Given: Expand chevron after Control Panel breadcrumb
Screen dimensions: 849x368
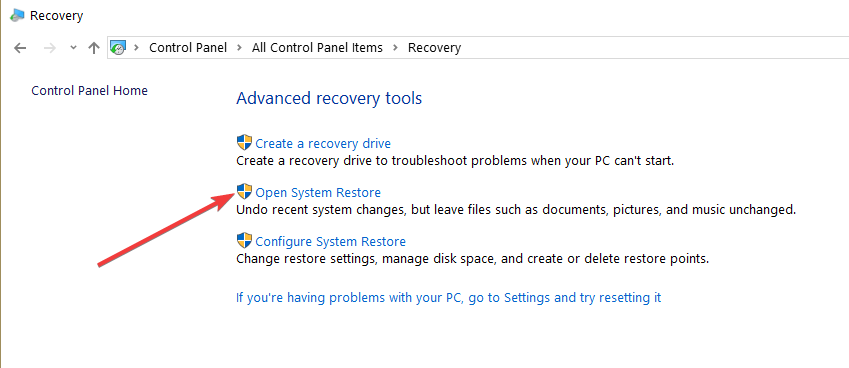Looking at the screenshot, I should (239, 48).
